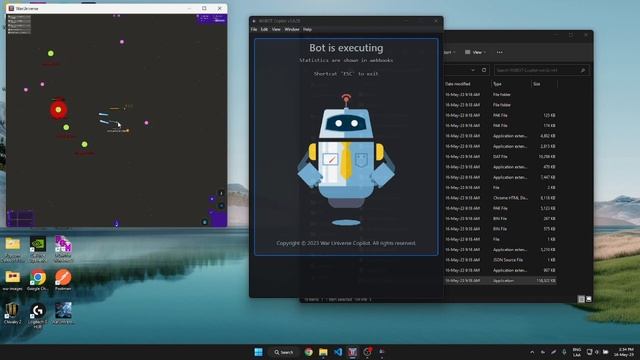640x360 pixels.
Task: Open Chivalry 2 desktop shortcut
Action: (12, 313)
